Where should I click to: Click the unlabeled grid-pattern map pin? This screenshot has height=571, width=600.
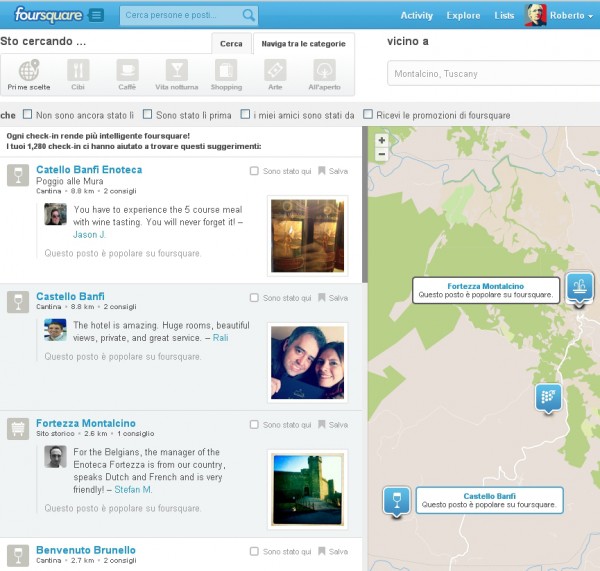(x=548, y=398)
